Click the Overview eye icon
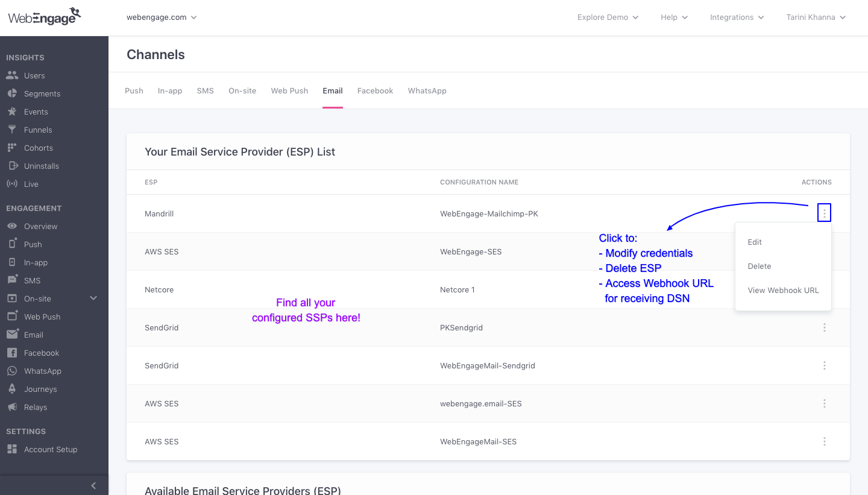Screen dimensions: 868x495 [12, 226]
